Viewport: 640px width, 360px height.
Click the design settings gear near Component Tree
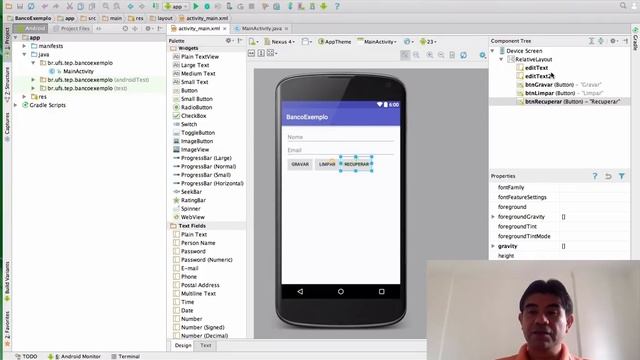[482, 55]
